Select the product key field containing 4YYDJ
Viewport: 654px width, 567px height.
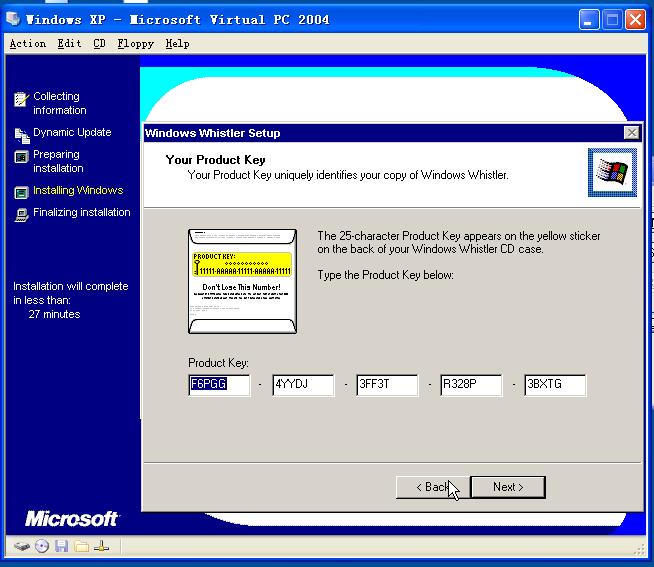pyautogui.click(x=303, y=385)
